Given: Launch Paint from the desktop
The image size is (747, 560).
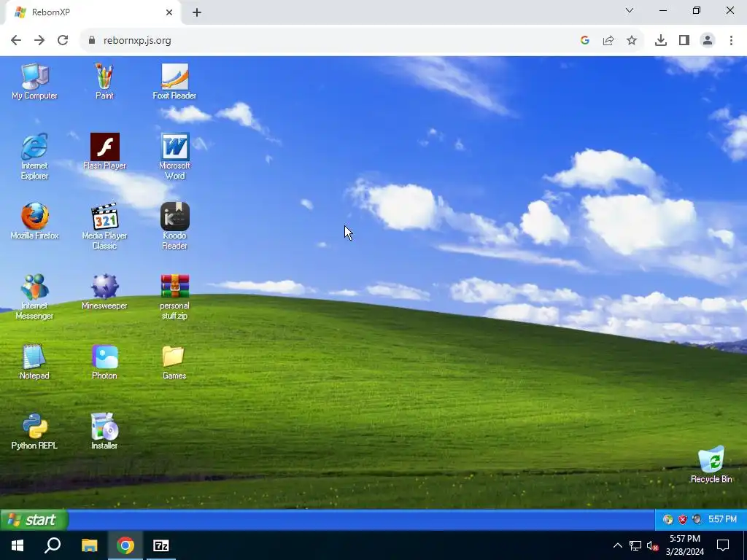Looking at the screenshot, I should coord(104,82).
